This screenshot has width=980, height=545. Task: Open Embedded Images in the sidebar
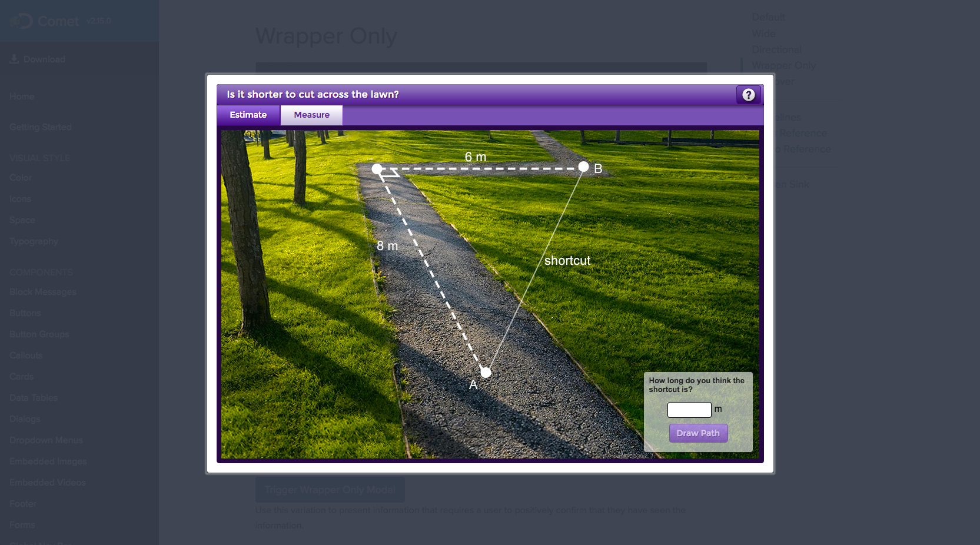click(x=48, y=461)
